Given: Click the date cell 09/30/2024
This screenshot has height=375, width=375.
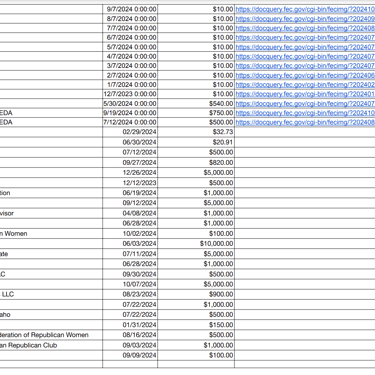Looking at the screenshot, I should (130, 274).
